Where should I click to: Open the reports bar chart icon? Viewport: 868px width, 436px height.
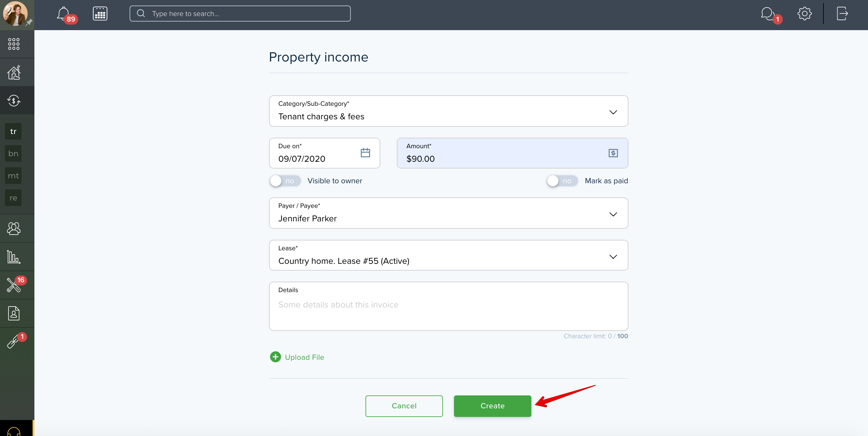click(14, 257)
